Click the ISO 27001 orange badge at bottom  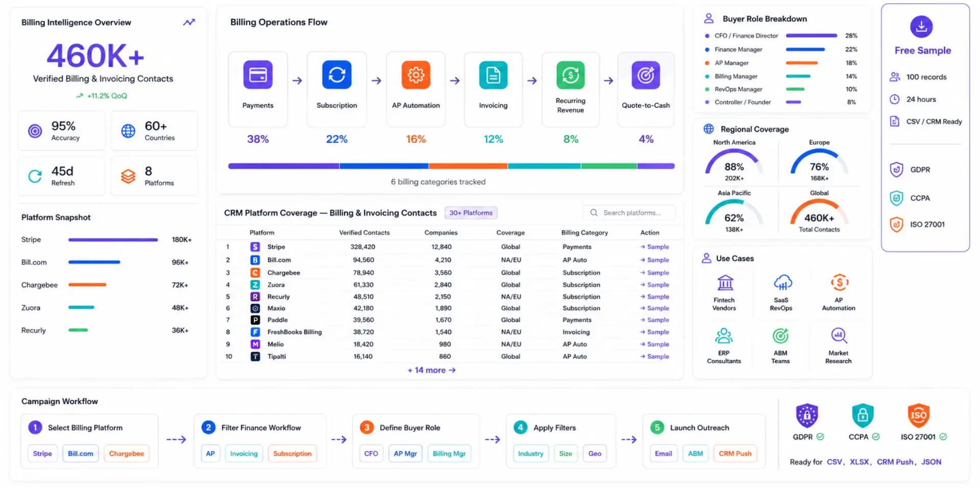click(x=918, y=416)
